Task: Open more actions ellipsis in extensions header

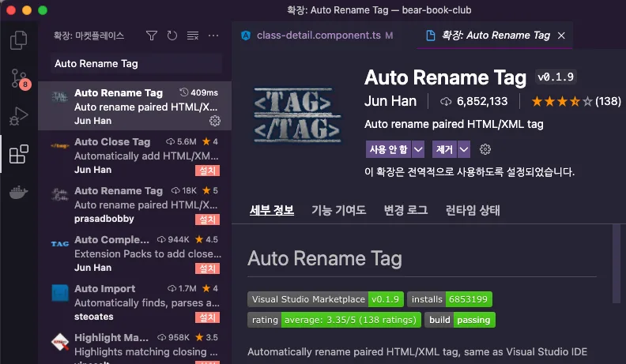Action: click(213, 36)
